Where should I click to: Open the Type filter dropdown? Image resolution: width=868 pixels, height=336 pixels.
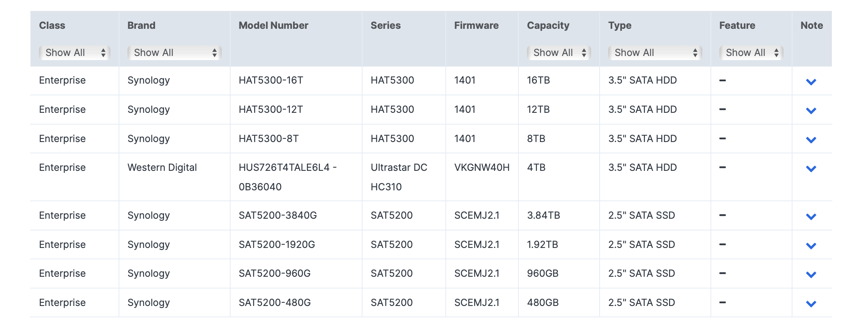pos(655,53)
